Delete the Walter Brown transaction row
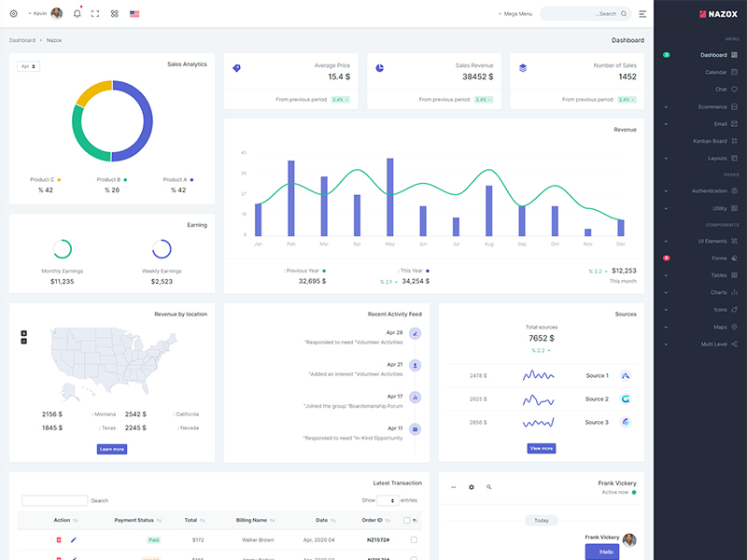The width and height of the screenshot is (747, 560). coord(59,539)
